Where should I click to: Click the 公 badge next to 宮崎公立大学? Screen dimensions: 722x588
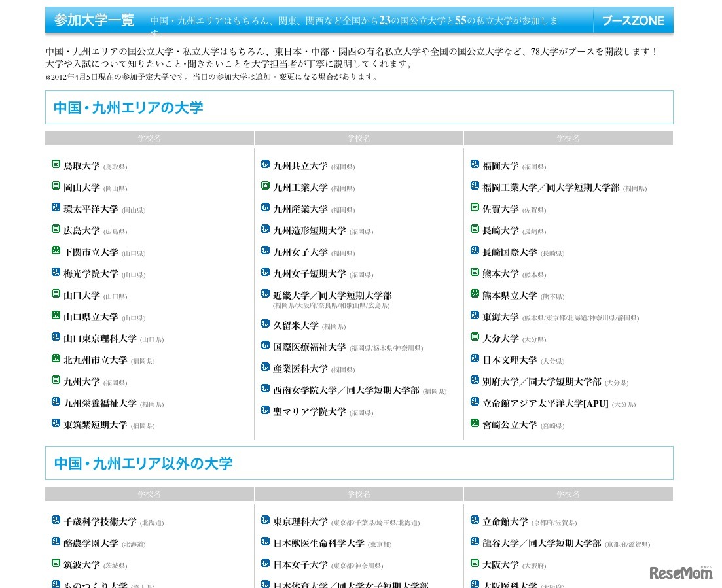[474, 423]
